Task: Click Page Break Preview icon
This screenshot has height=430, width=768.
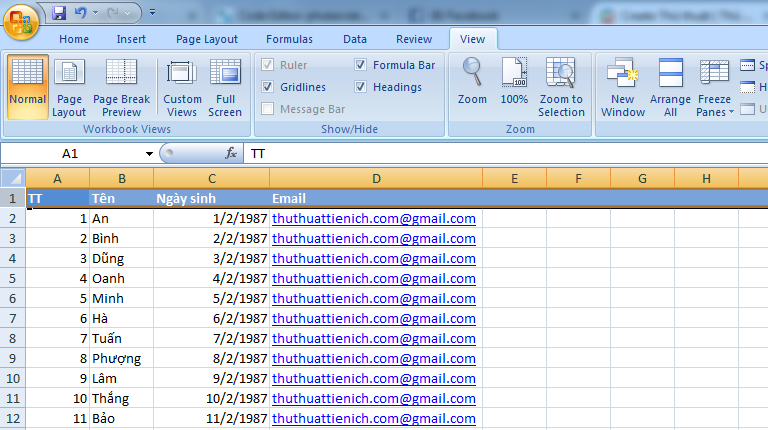Action: point(121,87)
